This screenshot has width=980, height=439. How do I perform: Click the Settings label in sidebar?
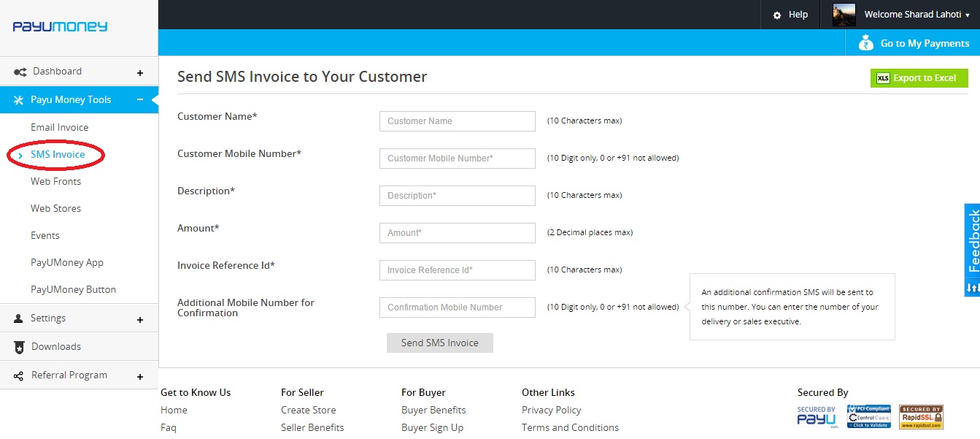[48, 318]
